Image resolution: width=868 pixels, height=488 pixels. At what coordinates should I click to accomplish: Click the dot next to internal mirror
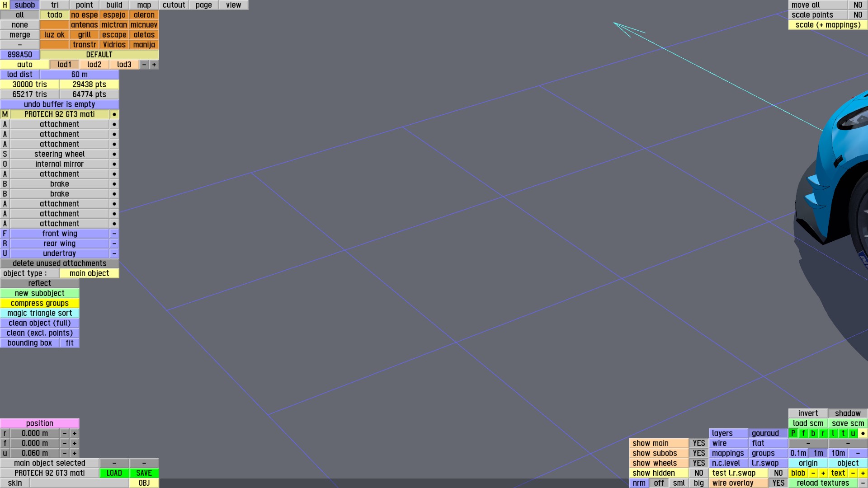pyautogui.click(x=114, y=164)
